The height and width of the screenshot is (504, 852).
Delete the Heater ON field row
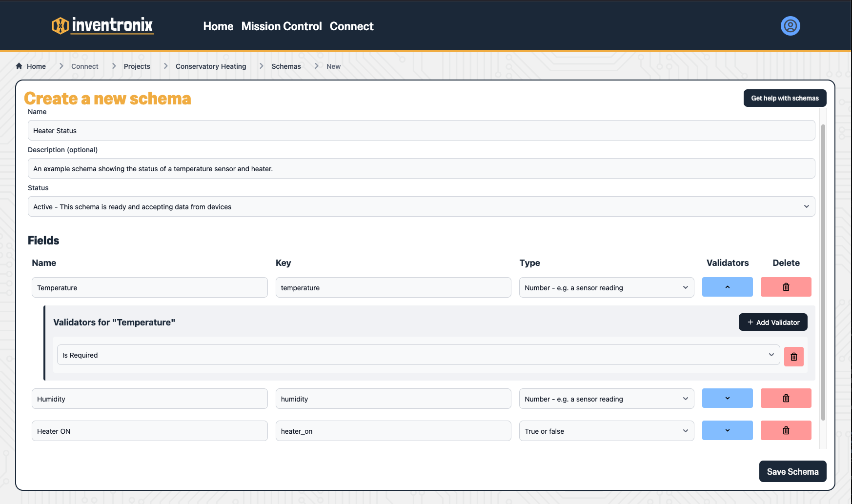tap(786, 431)
